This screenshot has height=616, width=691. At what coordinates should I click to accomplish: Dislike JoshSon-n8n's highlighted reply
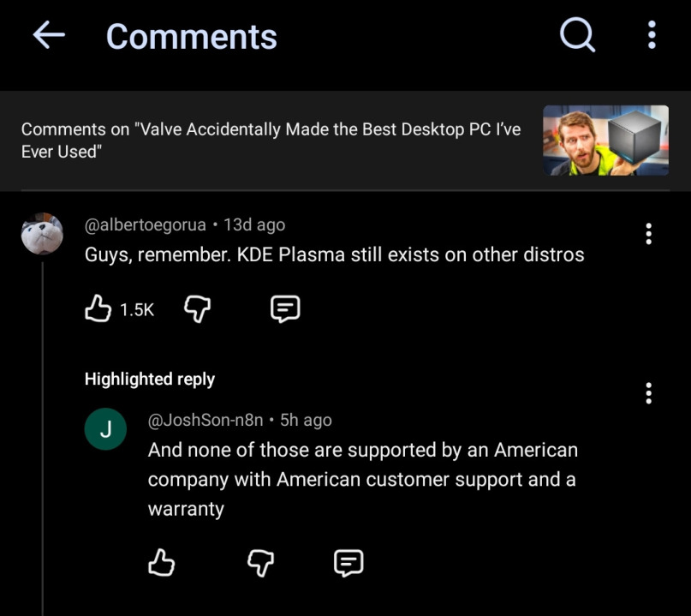point(260,563)
